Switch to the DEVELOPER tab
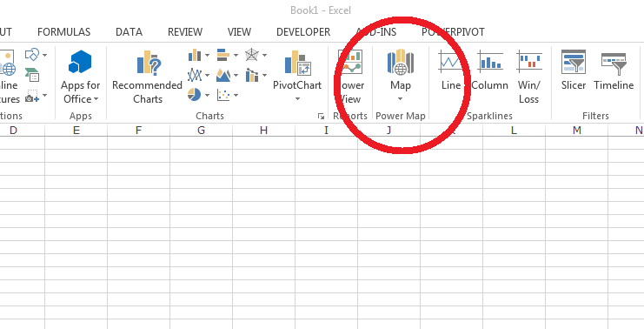 303,32
